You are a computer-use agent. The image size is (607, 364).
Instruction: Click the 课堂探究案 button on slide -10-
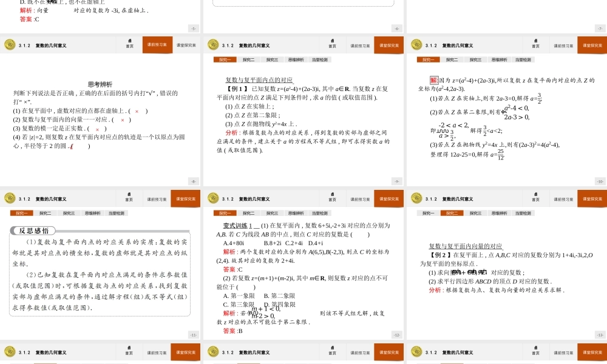point(593,44)
